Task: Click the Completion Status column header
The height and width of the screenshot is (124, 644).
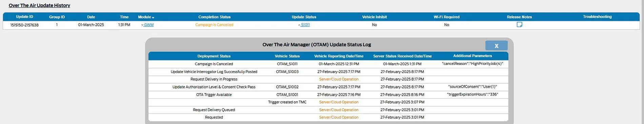Action: [214, 17]
